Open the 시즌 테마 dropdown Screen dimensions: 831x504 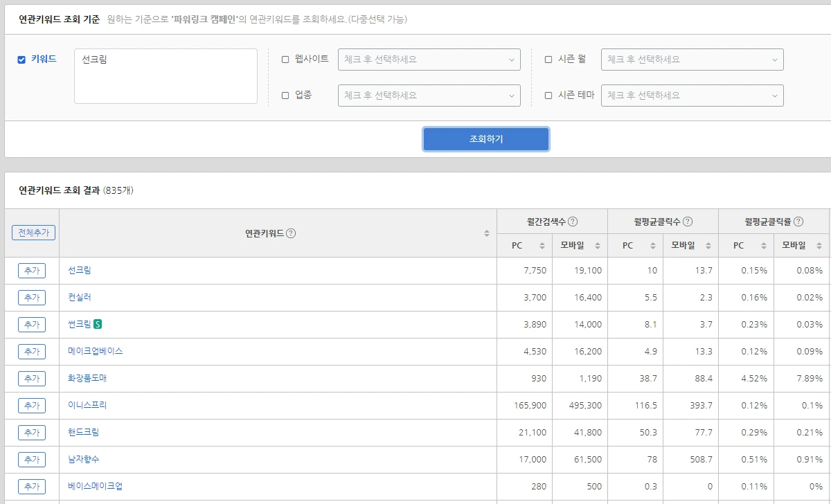coord(692,96)
